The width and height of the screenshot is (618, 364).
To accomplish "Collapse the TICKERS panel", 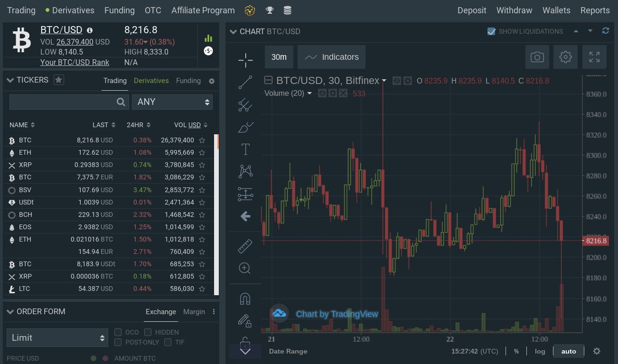I will click(x=10, y=80).
